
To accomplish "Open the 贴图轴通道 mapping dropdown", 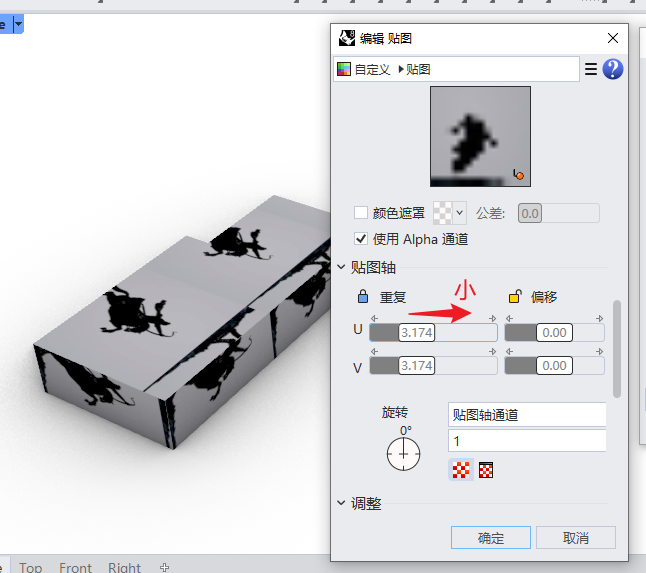I will 527,414.
